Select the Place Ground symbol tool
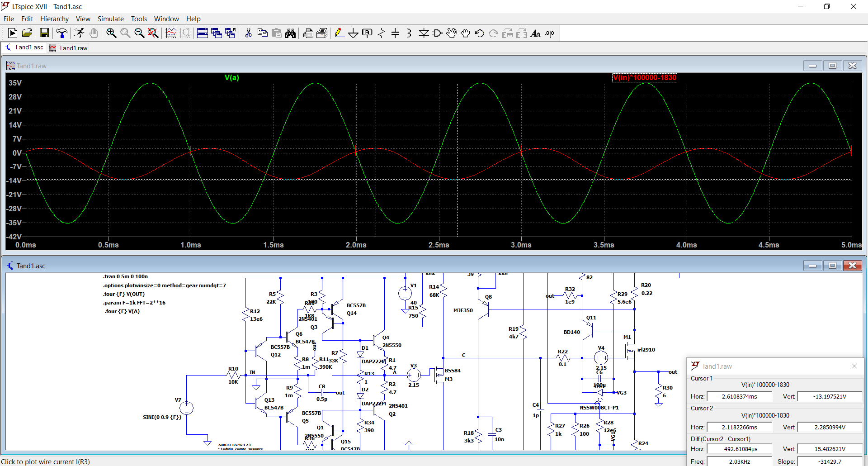The image size is (868, 466). tap(354, 33)
